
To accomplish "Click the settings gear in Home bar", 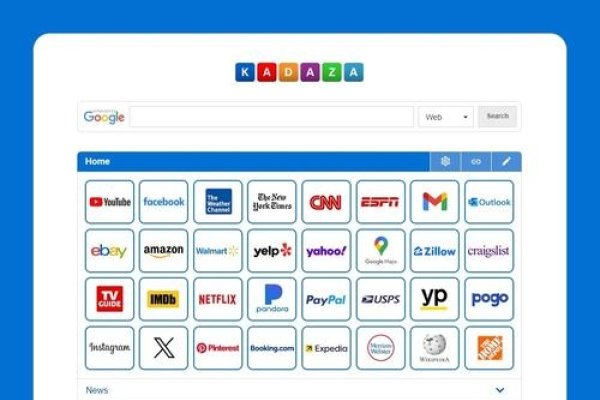I will click(x=445, y=162).
